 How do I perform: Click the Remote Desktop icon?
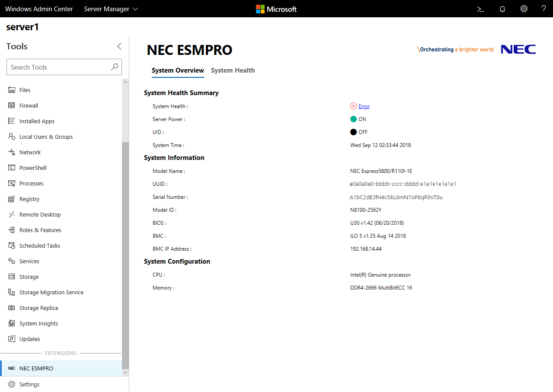12,214
